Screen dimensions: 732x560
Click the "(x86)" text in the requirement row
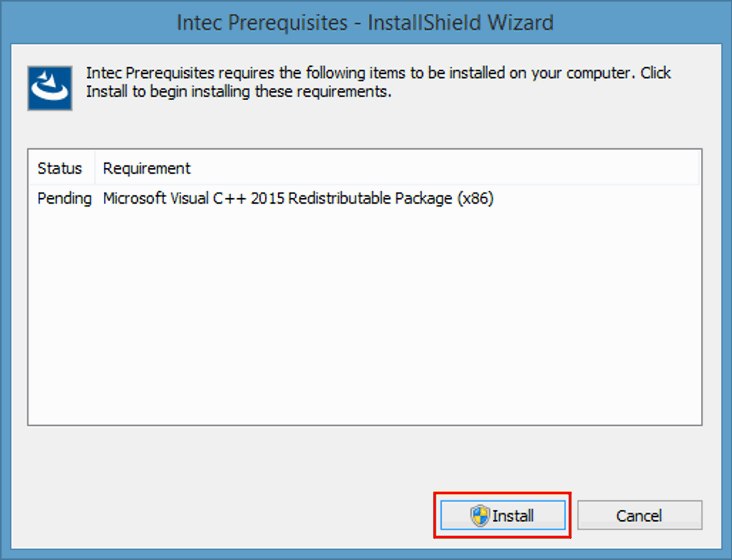(475, 199)
